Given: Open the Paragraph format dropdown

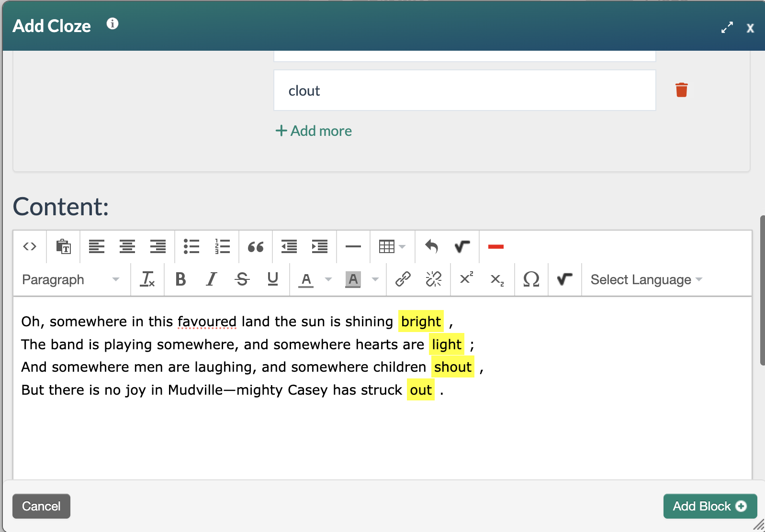Looking at the screenshot, I should (71, 279).
